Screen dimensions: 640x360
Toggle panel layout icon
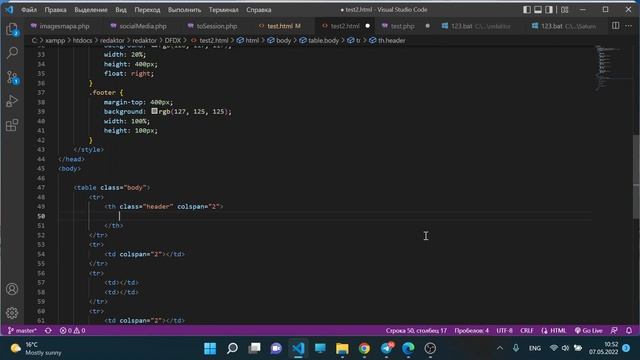(538, 9)
